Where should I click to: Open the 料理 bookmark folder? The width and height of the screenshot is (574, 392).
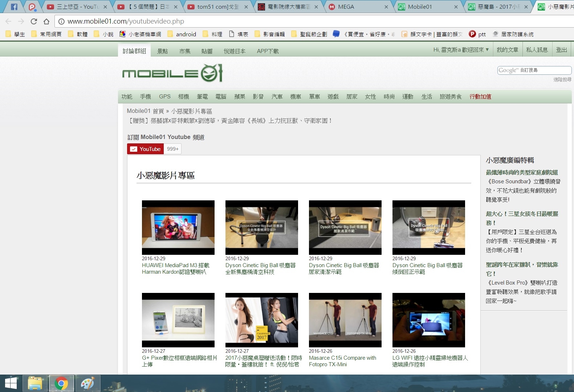pyautogui.click(x=212, y=34)
